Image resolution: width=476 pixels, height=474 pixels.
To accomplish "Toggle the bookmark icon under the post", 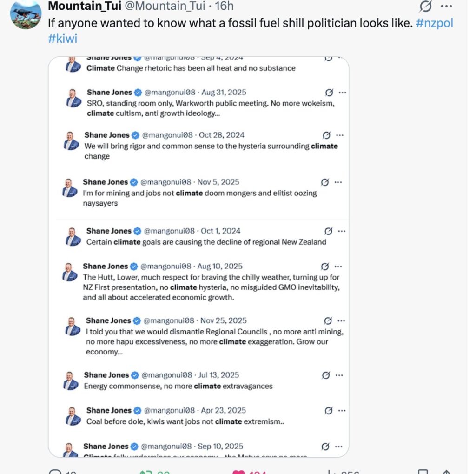I will click(423, 471).
